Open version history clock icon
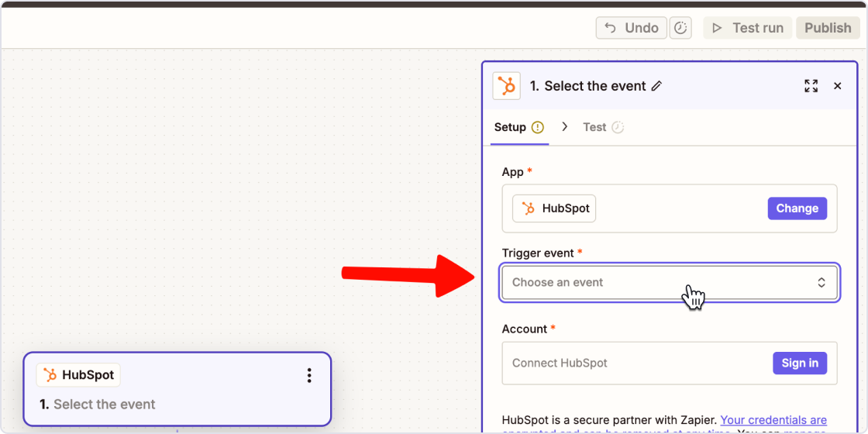 pos(680,28)
